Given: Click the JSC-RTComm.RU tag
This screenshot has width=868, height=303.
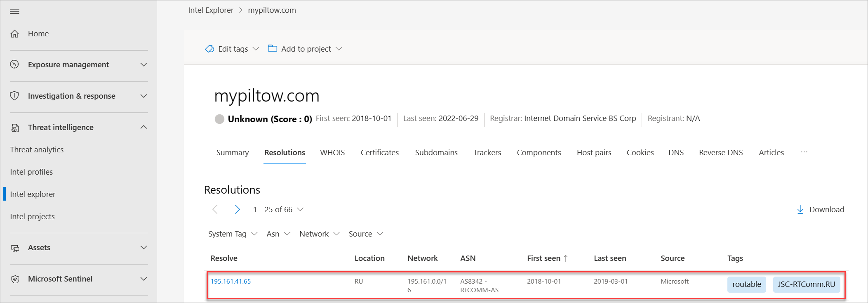Looking at the screenshot, I should (806, 284).
